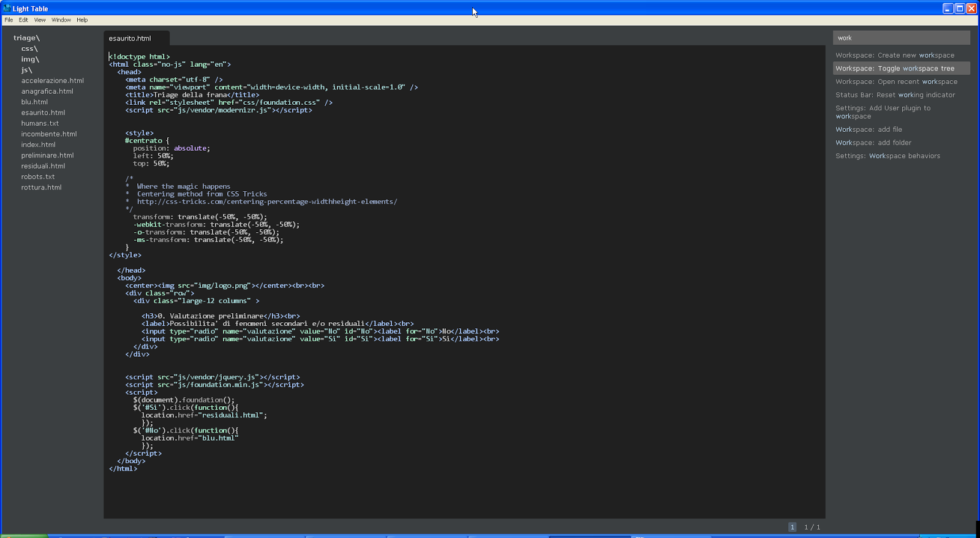Open the Window menu
This screenshot has width=980, height=538.
pos(61,20)
